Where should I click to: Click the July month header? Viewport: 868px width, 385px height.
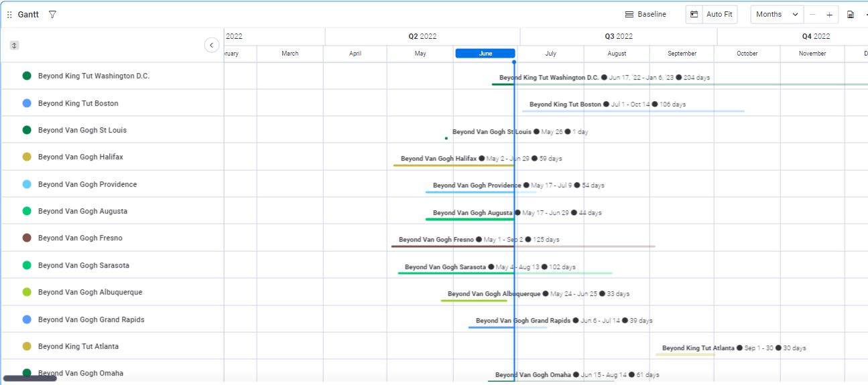[x=550, y=54]
